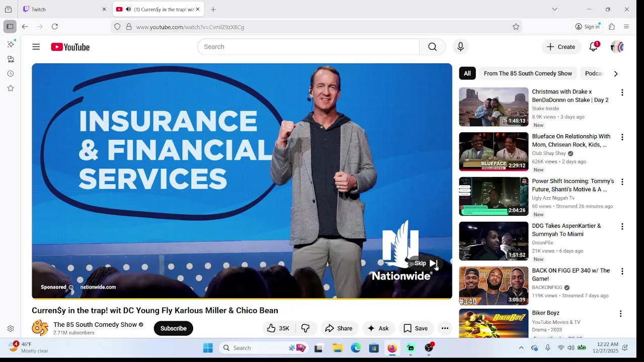
Task: Open The 85 South Comedy Show channel name
Action: tap(95, 325)
